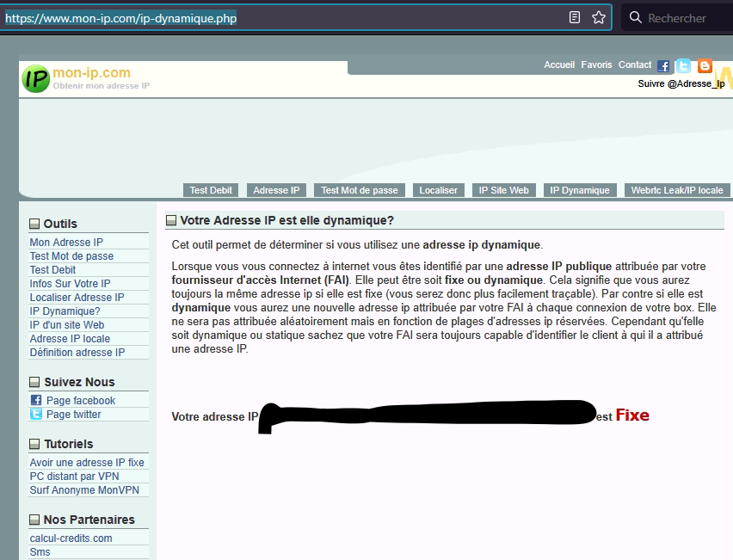Click Avoir une adresse IP fixe tutorial
733x560 pixels.
tap(87, 463)
